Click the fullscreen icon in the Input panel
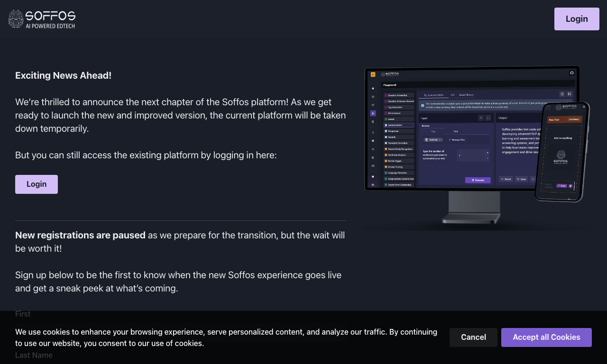Image resolution: width=607 pixels, height=364 pixels. pyautogui.click(x=488, y=118)
